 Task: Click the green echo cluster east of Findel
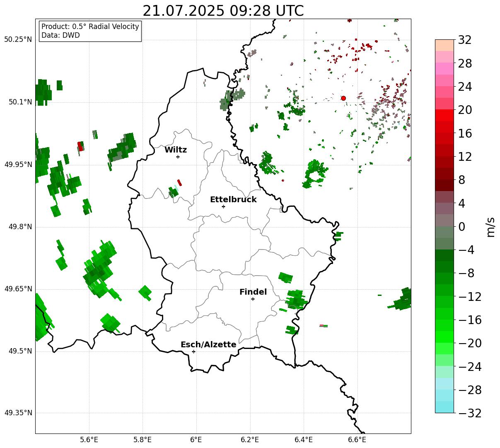pos(297,299)
